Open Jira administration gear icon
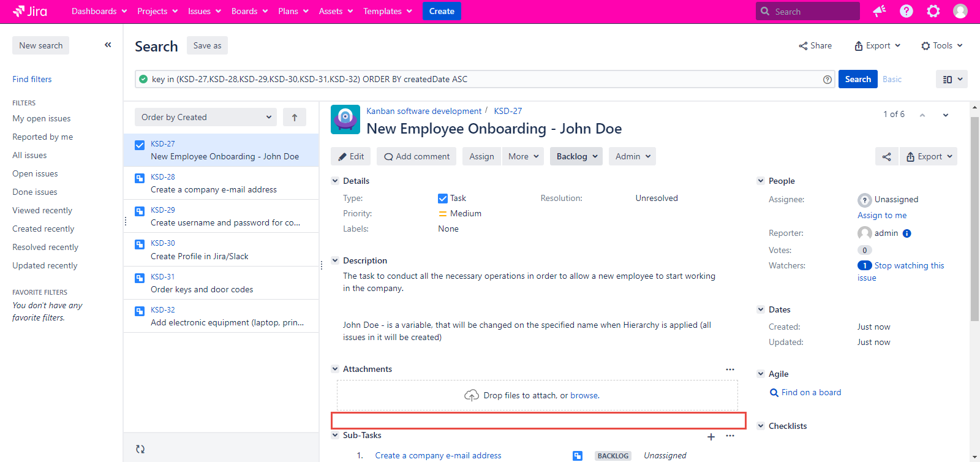 pos(933,11)
